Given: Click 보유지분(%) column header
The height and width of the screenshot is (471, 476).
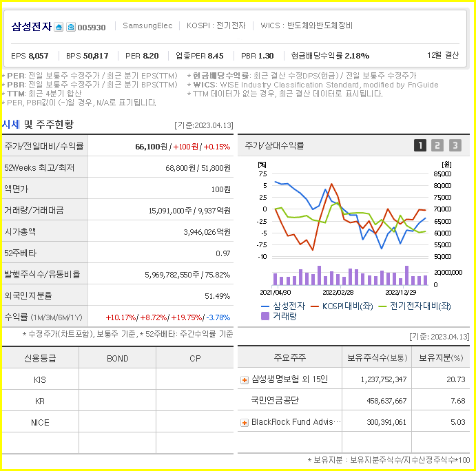Looking at the screenshot, I should coord(441,358).
